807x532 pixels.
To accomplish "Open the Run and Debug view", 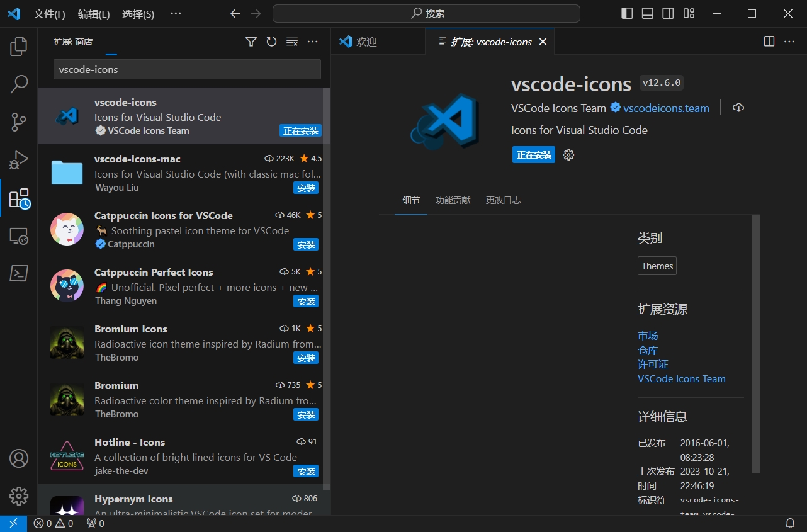I will [x=19, y=160].
